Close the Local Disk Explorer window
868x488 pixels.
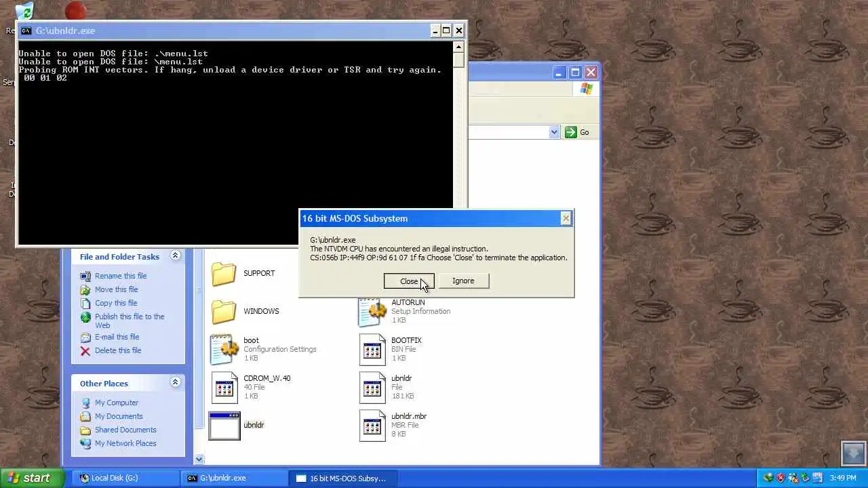coord(591,73)
